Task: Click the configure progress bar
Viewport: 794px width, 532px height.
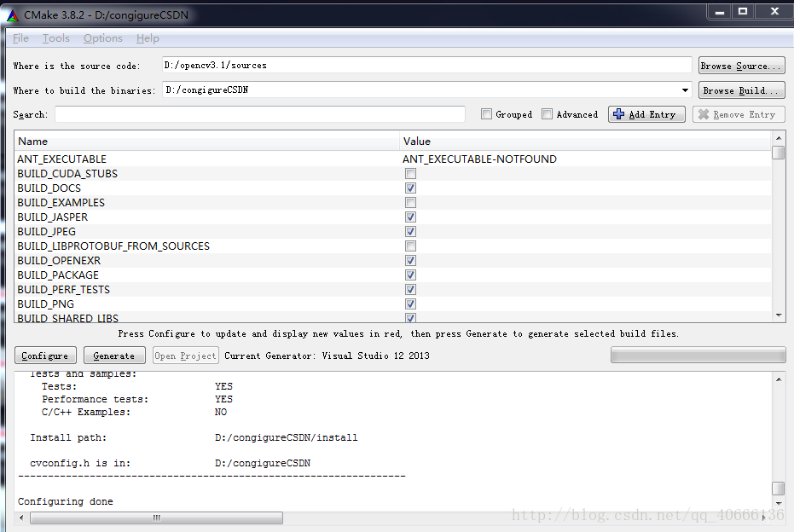Action: click(698, 355)
